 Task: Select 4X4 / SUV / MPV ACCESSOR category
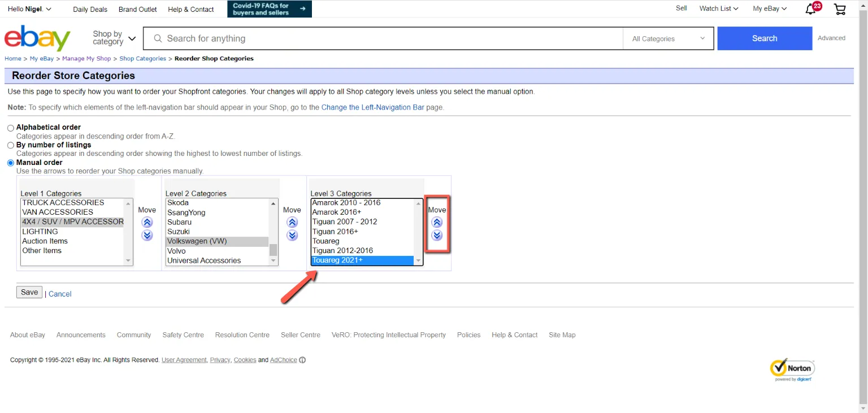[72, 222]
